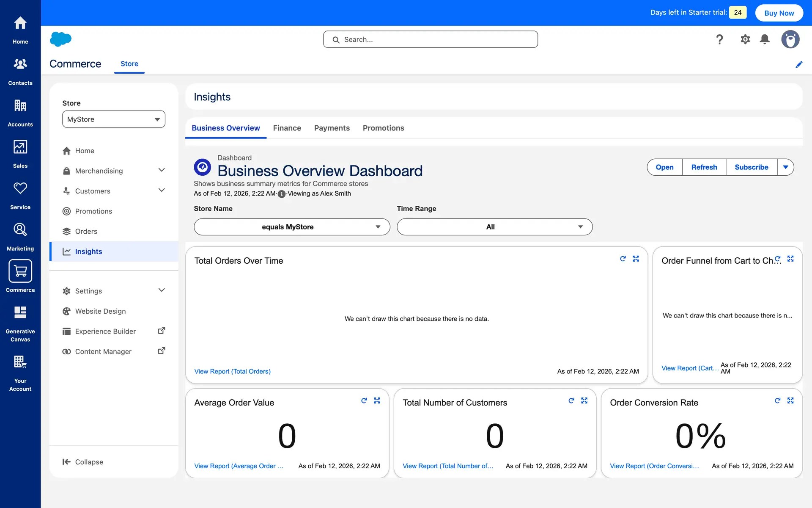Open View Report (Total Orders) link
The width and height of the screenshot is (812, 508).
tap(232, 371)
